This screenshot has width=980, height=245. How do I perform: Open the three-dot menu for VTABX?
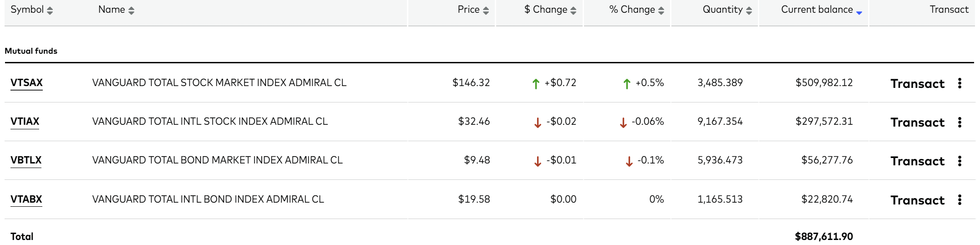tap(960, 199)
